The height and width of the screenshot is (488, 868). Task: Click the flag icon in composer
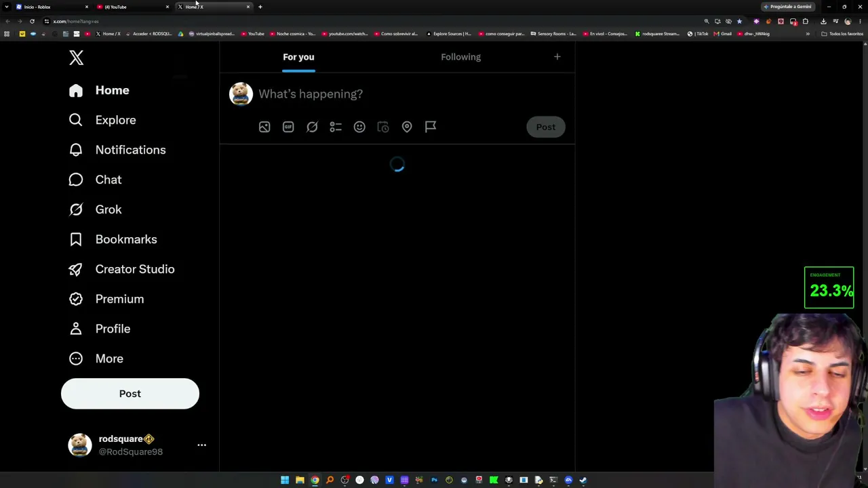coord(431,127)
